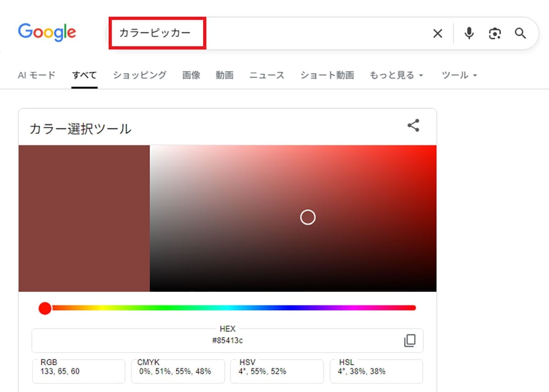Click the HSL value field
This screenshot has width=549, height=392.
376,371
